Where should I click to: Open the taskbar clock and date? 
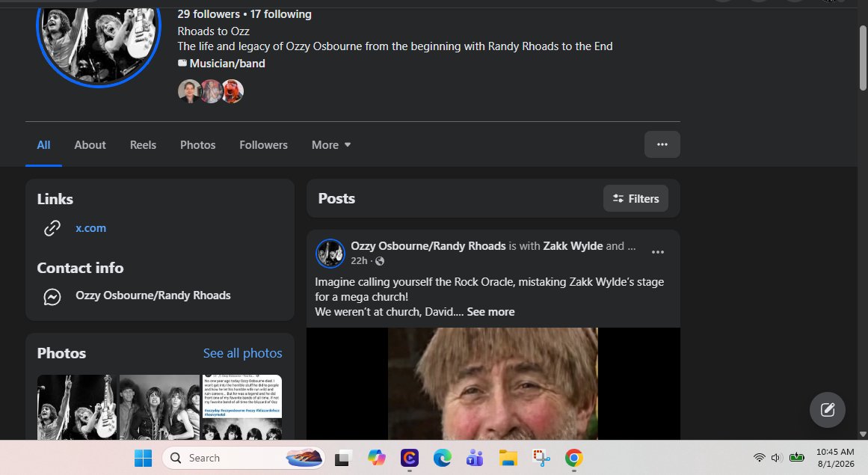tap(835, 458)
